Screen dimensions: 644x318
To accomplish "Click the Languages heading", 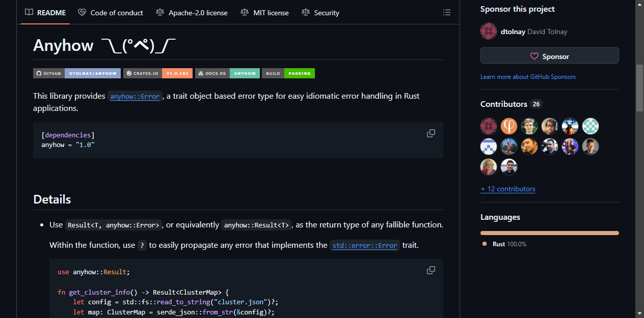I will [x=500, y=217].
